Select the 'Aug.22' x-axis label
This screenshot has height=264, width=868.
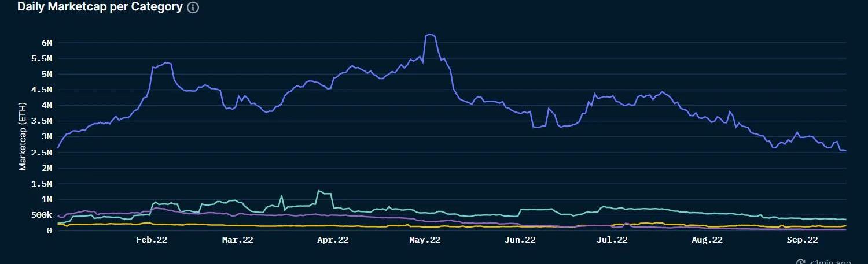(707, 240)
